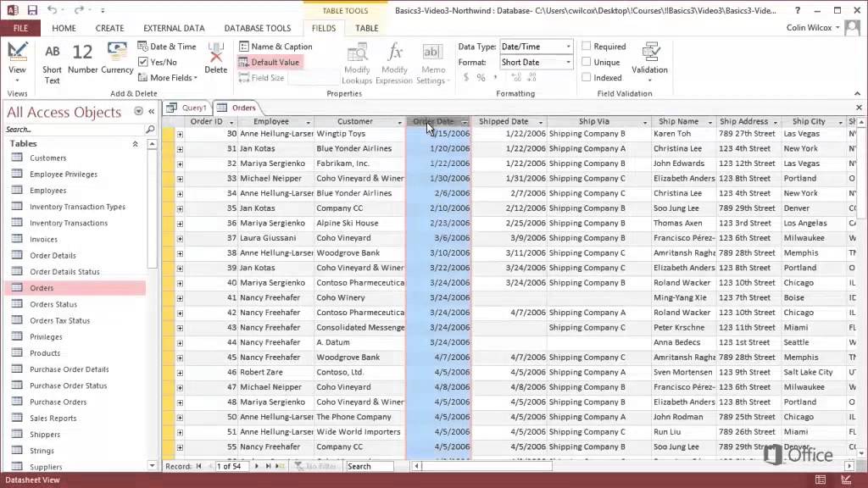Create a new blank record
This screenshot has height=488, width=868.
click(280, 467)
